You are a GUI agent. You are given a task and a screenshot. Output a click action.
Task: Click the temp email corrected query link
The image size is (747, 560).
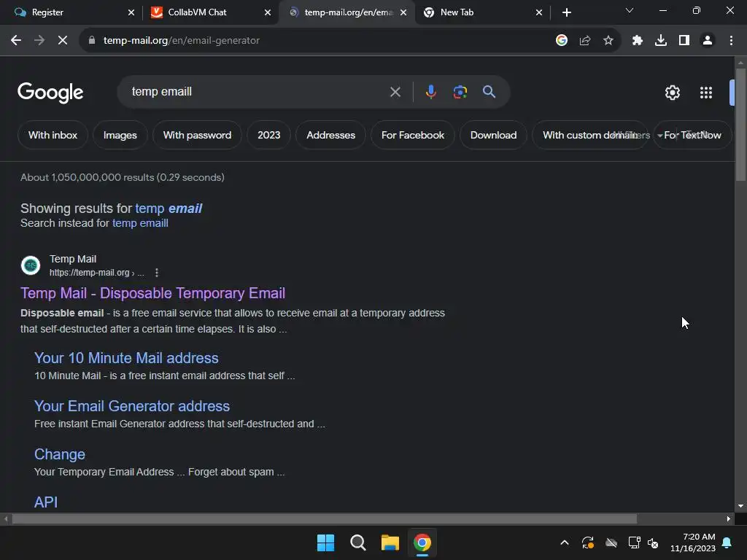(x=169, y=209)
